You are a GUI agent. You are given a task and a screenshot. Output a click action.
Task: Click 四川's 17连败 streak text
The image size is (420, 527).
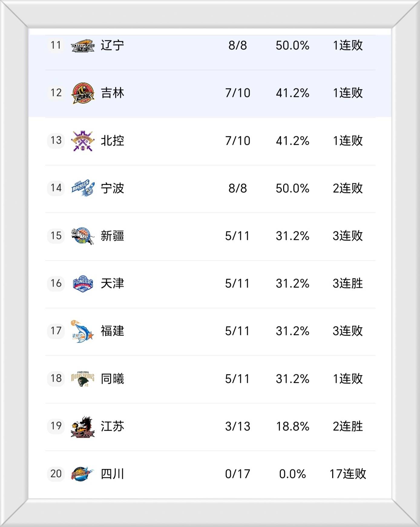(x=348, y=474)
